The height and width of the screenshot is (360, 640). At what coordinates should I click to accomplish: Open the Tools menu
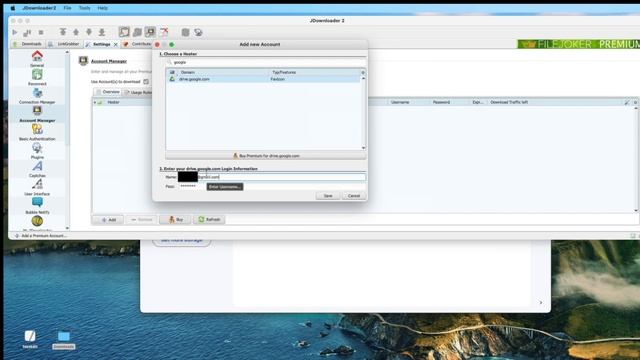click(x=84, y=8)
